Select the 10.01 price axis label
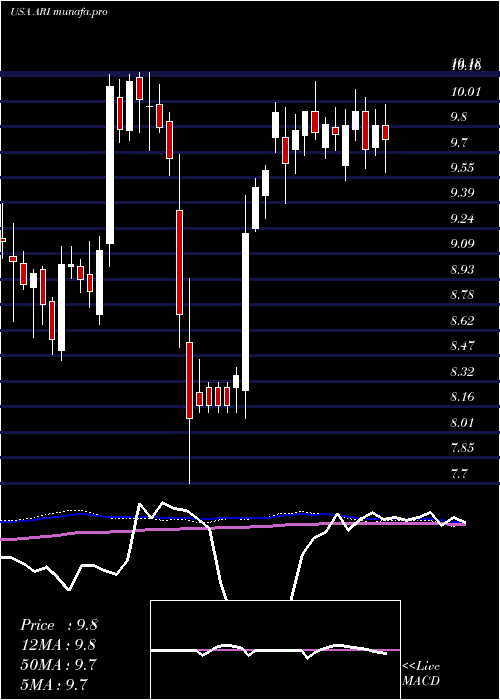This screenshot has width=500, height=700. [x=466, y=92]
